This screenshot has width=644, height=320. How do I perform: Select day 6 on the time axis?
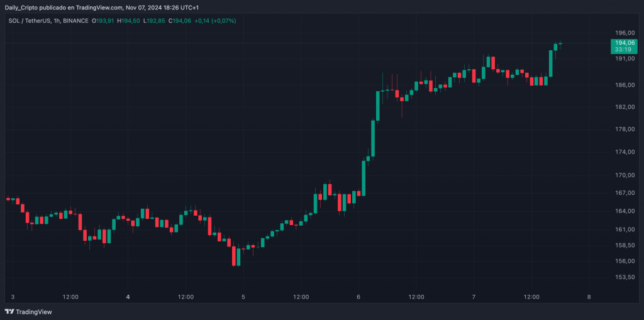[358, 297]
